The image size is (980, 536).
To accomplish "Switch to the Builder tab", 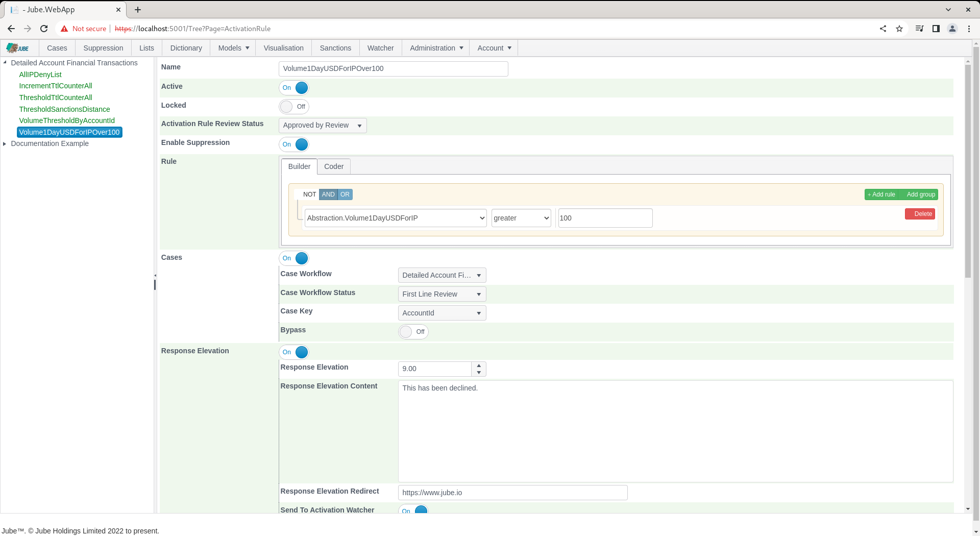I will point(299,166).
